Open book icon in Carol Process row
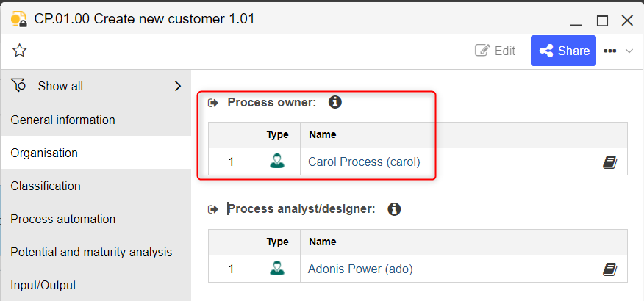This screenshot has height=301, width=644. tap(610, 162)
